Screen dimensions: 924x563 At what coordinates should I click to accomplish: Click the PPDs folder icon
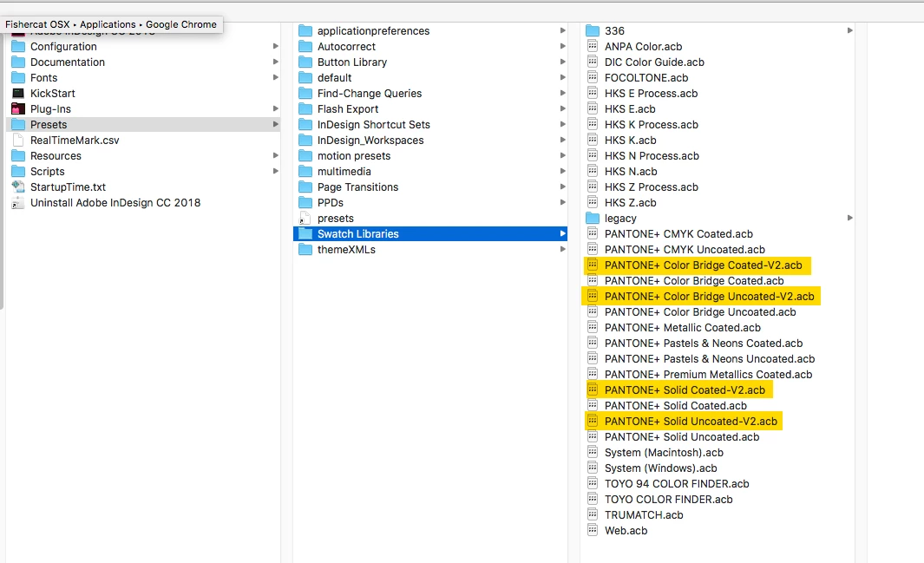[x=305, y=203]
